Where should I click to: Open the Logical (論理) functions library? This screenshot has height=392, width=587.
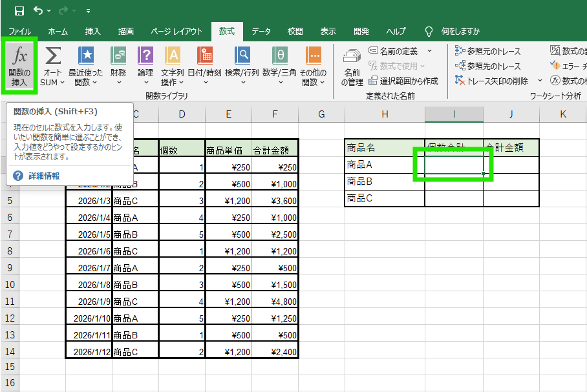click(x=145, y=67)
